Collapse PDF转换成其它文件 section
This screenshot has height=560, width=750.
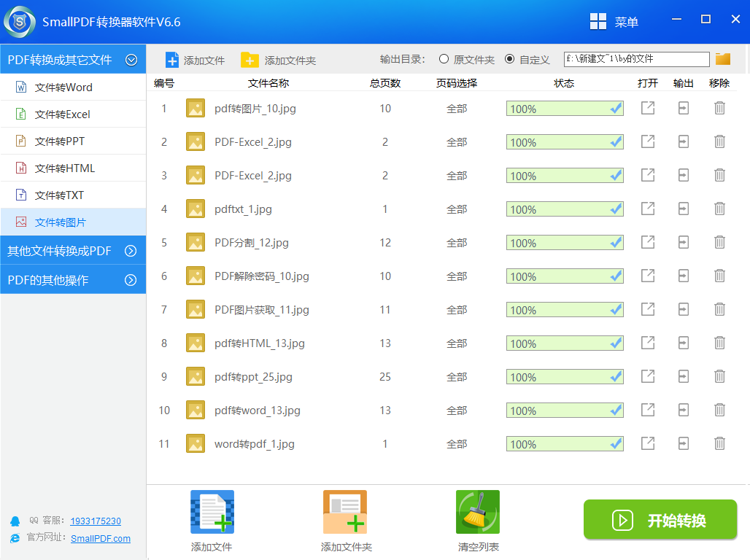click(131, 60)
